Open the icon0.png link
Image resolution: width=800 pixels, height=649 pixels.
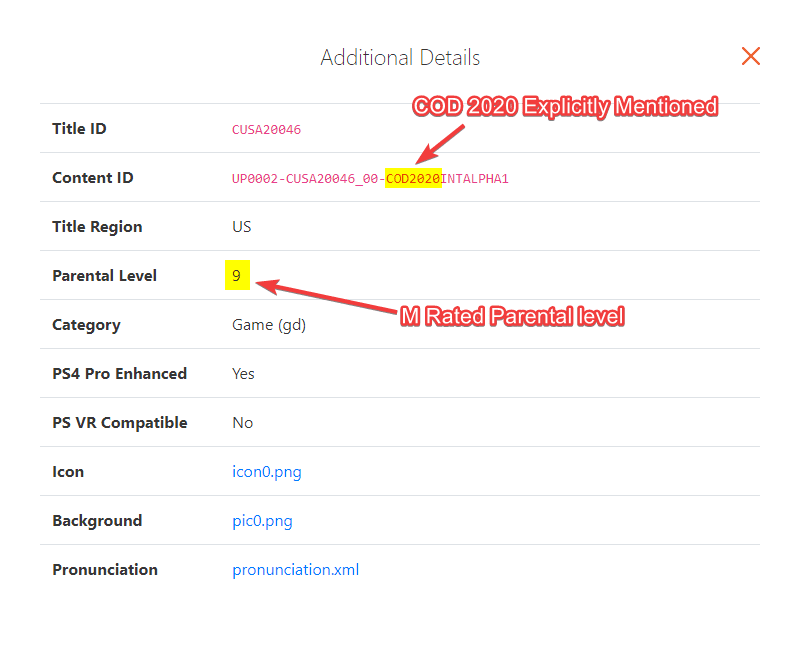point(266,472)
